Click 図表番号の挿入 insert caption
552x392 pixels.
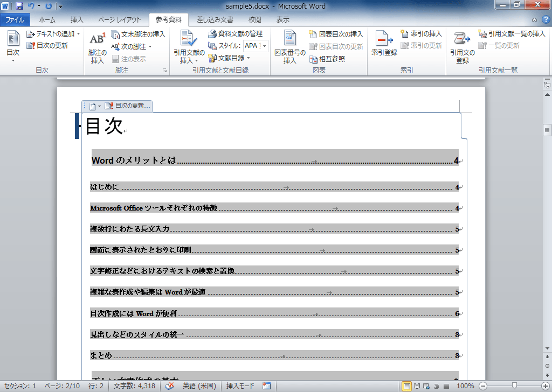(x=289, y=47)
